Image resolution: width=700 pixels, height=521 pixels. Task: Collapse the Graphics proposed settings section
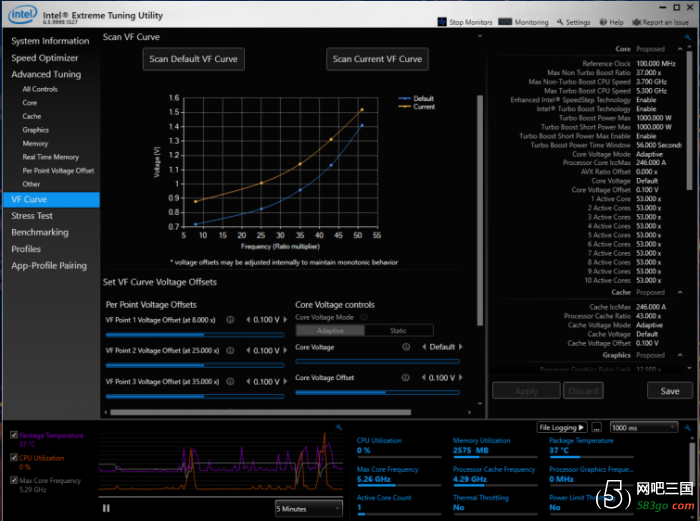(680, 355)
